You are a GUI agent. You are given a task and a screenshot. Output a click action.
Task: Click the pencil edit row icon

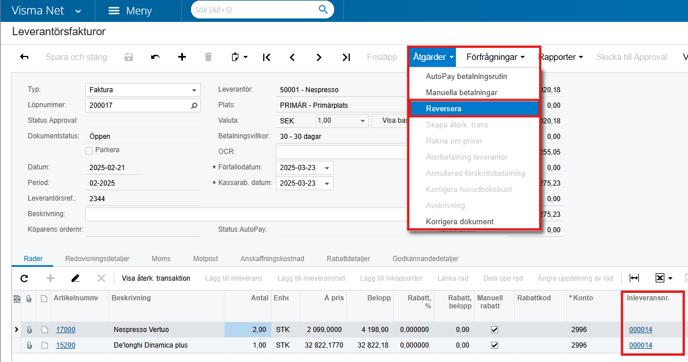coord(75,278)
